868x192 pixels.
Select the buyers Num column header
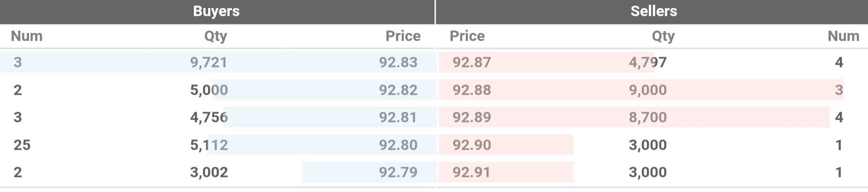coord(27,36)
